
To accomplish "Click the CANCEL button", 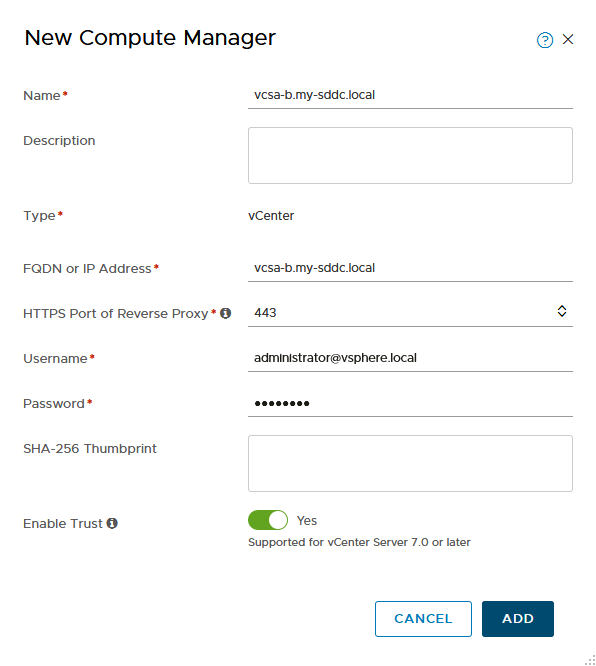I will point(423,618).
